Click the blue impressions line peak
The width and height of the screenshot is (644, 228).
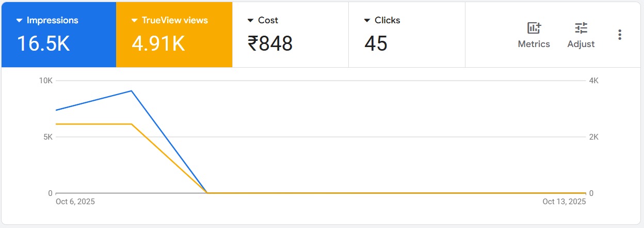click(x=132, y=91)
